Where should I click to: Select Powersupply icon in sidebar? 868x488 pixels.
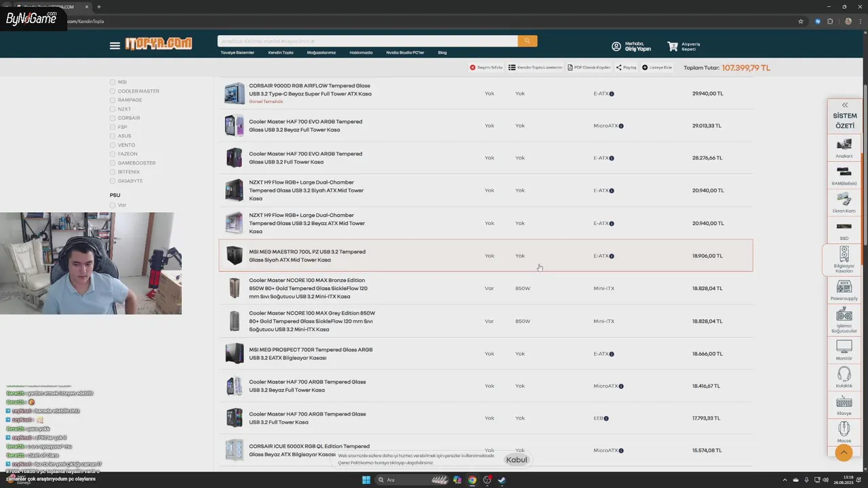tap(844, 287)
